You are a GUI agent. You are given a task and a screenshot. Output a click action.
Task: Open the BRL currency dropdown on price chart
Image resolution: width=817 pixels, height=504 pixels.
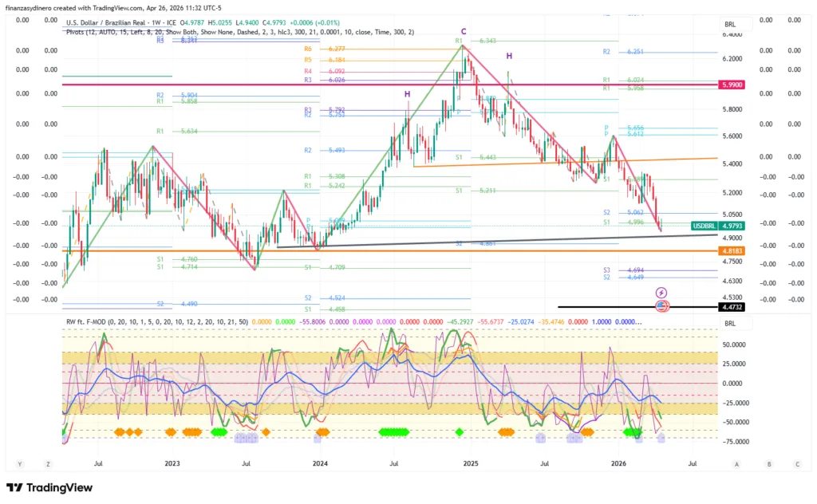(729, 25)
